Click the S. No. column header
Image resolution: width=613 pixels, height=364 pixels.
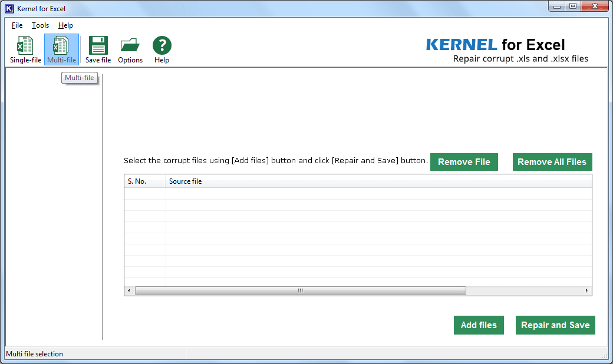[x=145, y=181]
